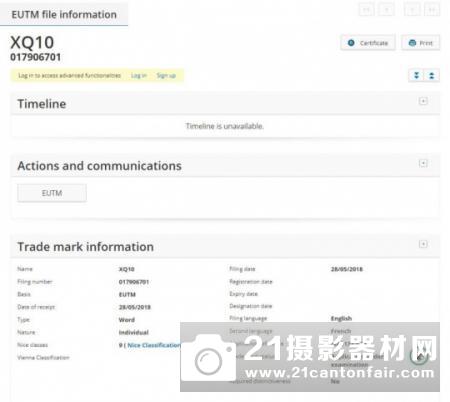Viewport: 450px width, 402px height.
Task: Select the Basis value 'EUTM'
Action: (x=127, y=294)
